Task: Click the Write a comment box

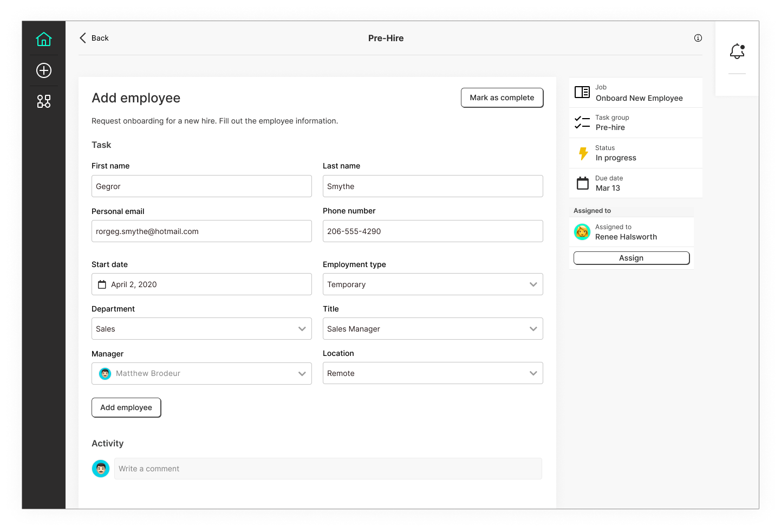Action: 328,469
